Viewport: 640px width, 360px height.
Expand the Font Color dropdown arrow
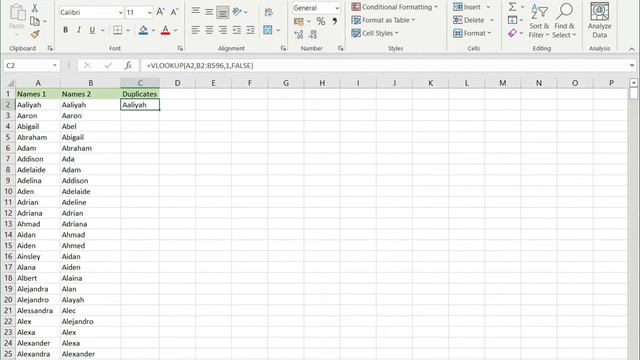tap(176, 30)
